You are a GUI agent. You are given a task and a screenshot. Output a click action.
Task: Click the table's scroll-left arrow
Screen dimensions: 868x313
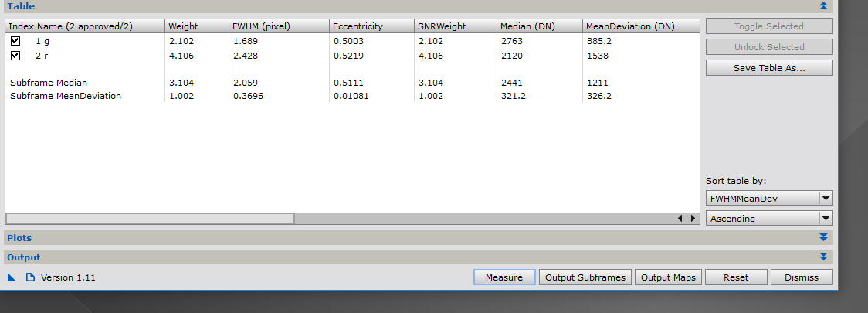[680, 219]
